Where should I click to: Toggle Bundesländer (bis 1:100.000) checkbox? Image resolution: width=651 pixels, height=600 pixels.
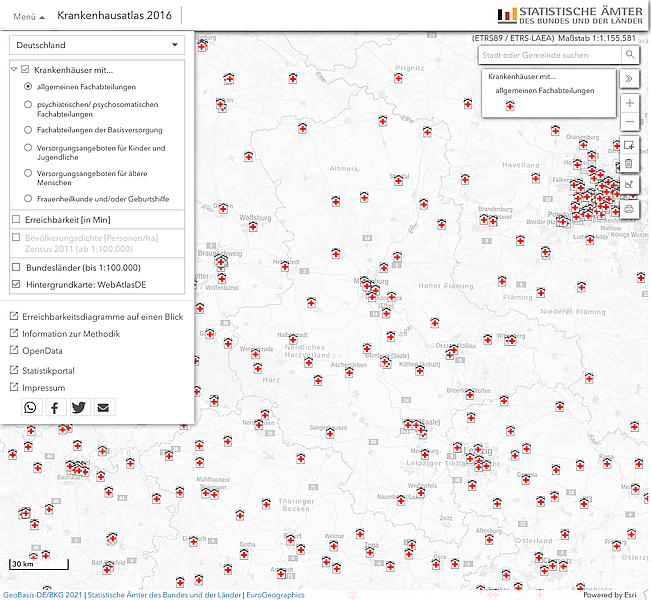point(16,267)
